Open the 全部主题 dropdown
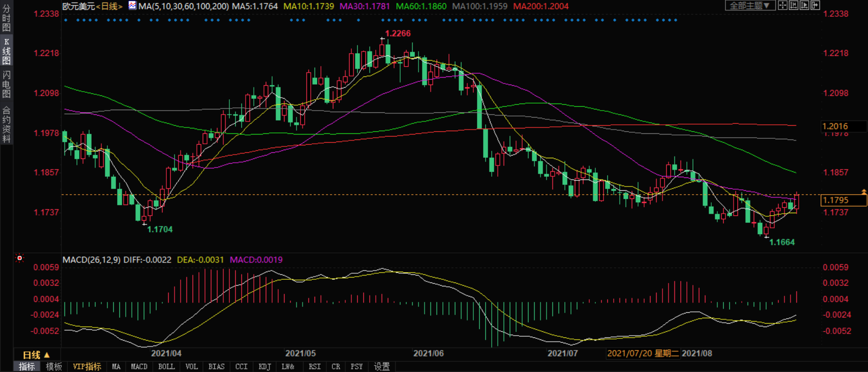 tap(750, 5)
